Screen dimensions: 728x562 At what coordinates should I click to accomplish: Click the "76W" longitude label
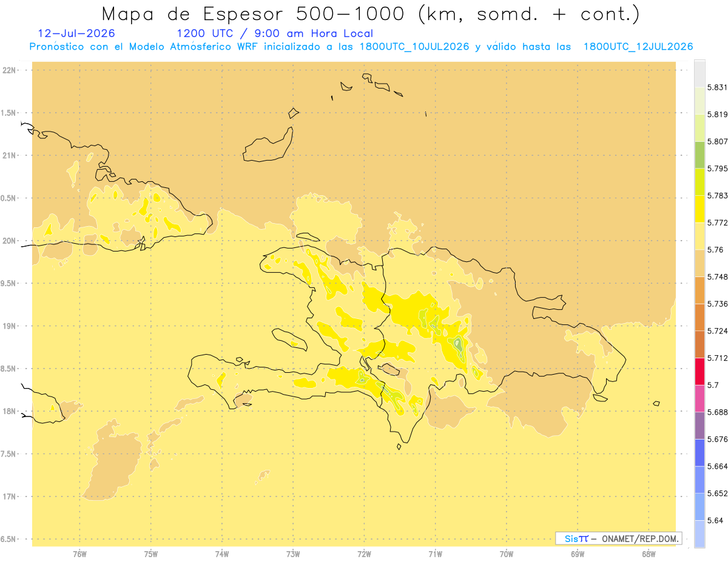[79, 554]
